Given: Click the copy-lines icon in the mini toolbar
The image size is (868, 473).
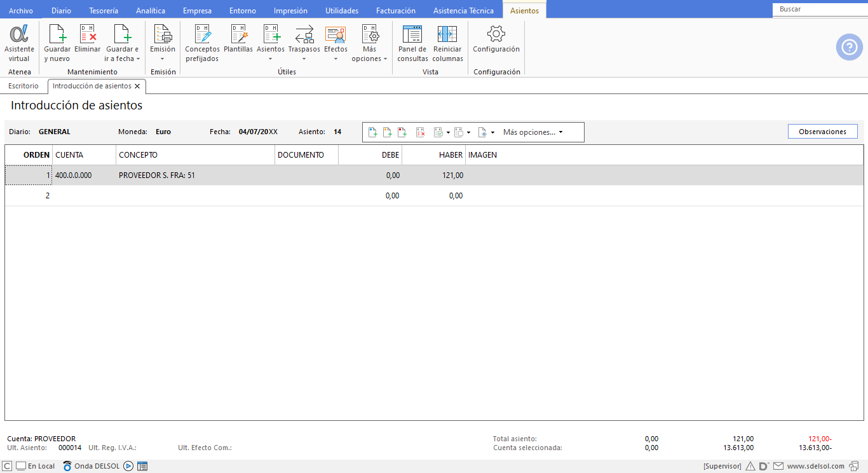Looking at the screenshot, I should pyautogui.click(x=459, y=132).
